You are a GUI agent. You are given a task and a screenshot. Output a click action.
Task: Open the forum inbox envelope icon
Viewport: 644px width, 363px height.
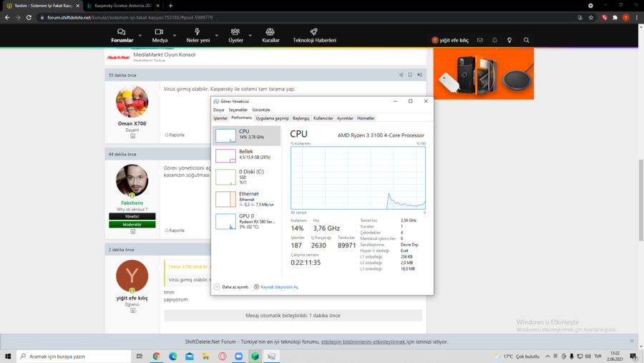click(x=479, y=40)
